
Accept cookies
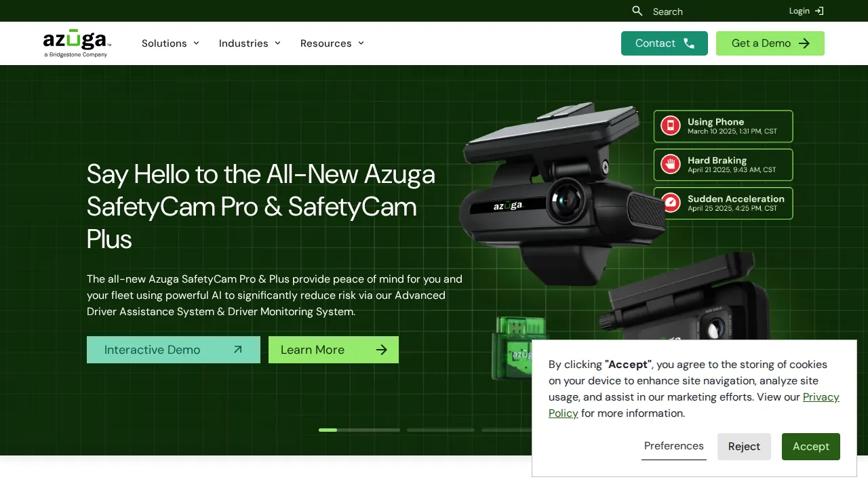(811, 447)
